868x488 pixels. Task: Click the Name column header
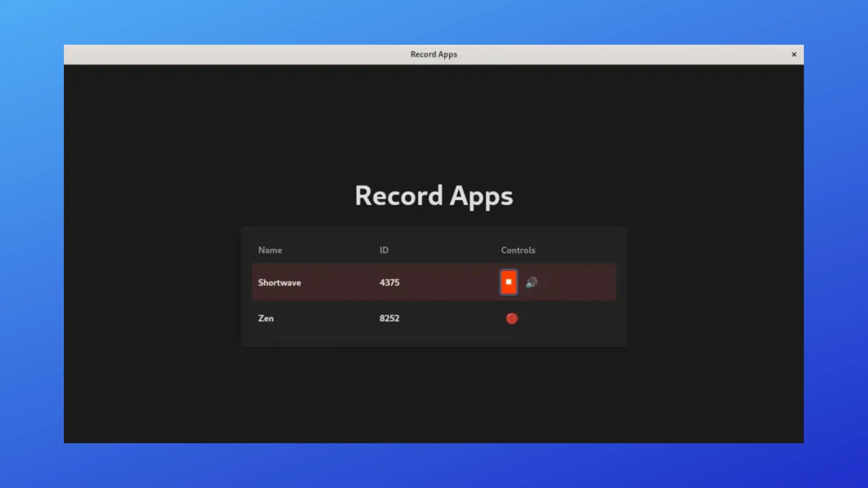(x=270, y=250)
